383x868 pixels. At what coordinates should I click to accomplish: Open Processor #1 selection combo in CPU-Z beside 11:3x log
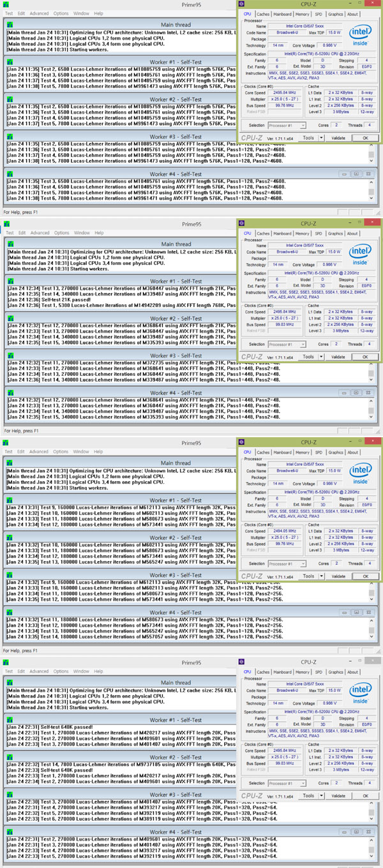tap(287, 125)
